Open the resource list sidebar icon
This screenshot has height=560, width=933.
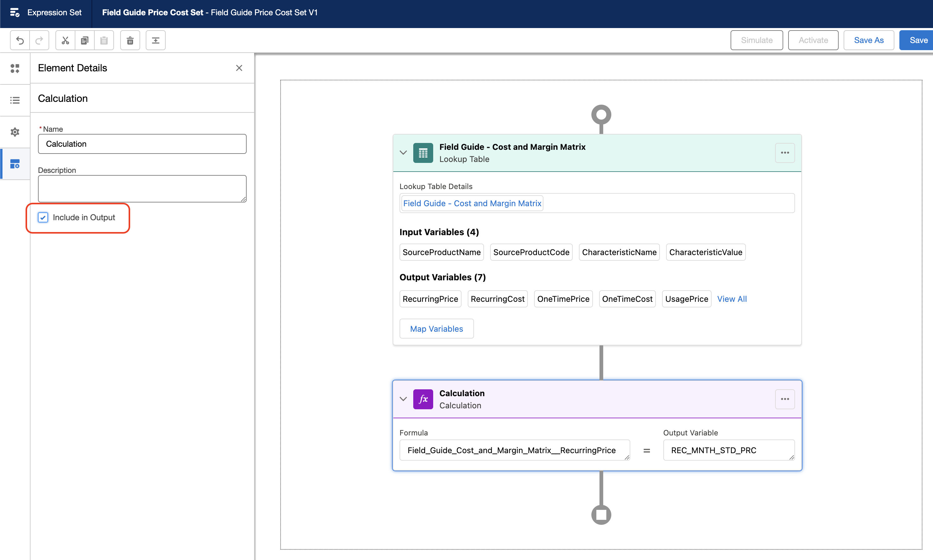click(x=15, y=100)
